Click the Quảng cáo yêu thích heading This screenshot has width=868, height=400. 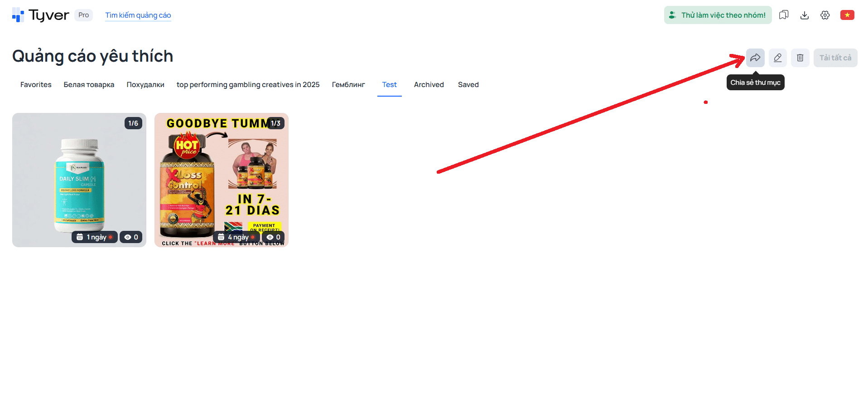(93, 56)
